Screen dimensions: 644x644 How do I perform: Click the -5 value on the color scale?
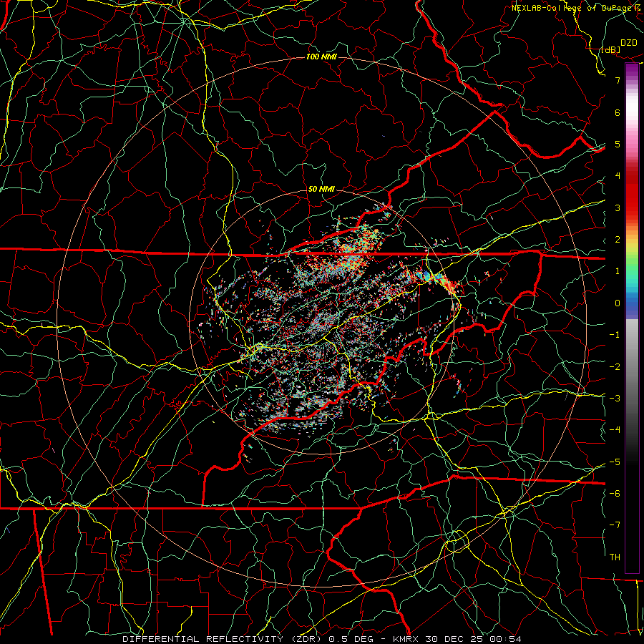pyautogui.click(x=615, y=462)
